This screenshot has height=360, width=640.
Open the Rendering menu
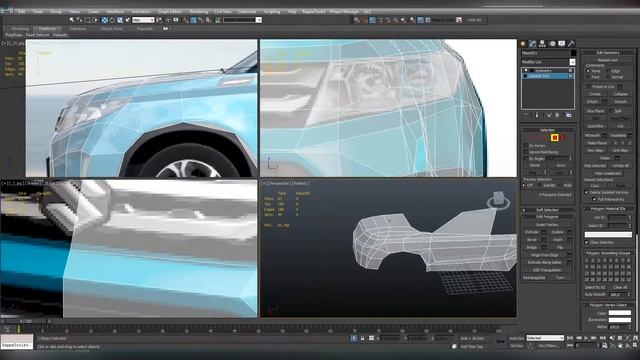click(x=198, y=11)
